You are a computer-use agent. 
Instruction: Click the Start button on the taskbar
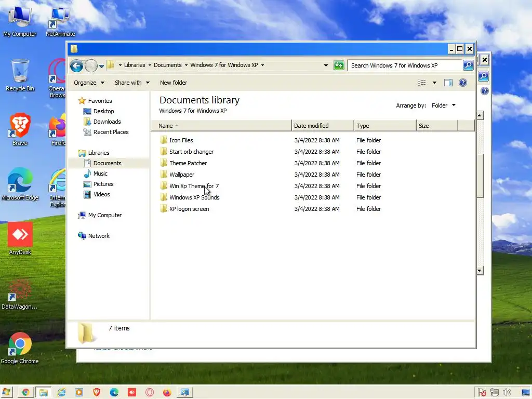coord(6,392)
